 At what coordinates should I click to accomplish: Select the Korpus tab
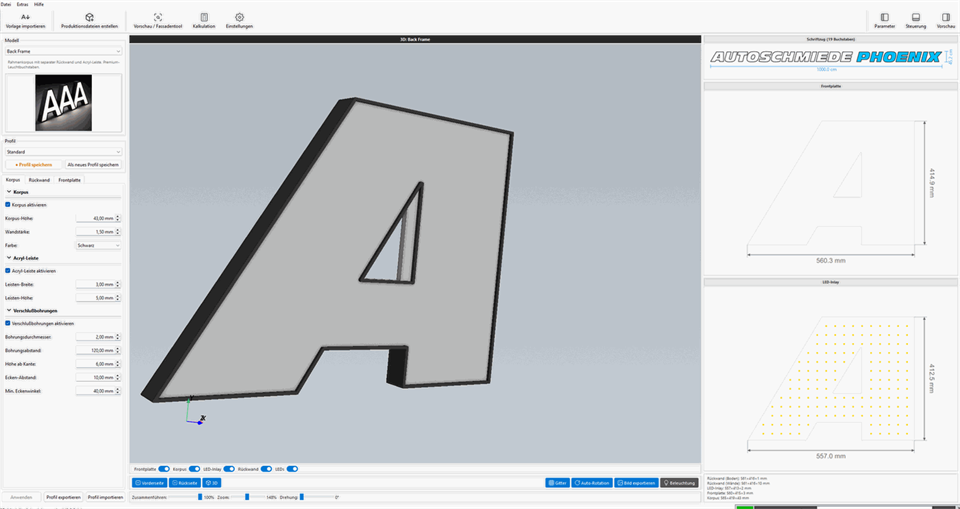[x=13, y=180]
